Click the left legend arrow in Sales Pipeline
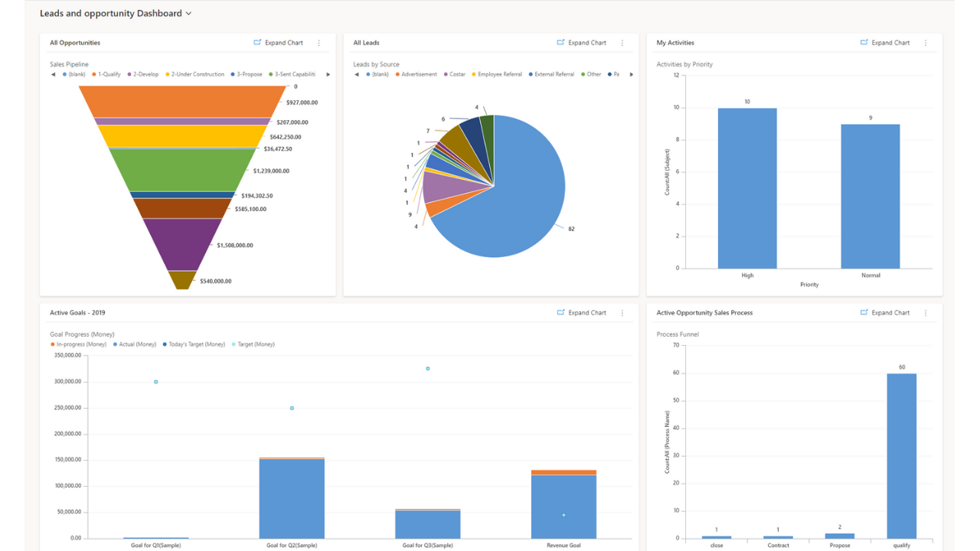980x551 pixels. pos(54,74)
